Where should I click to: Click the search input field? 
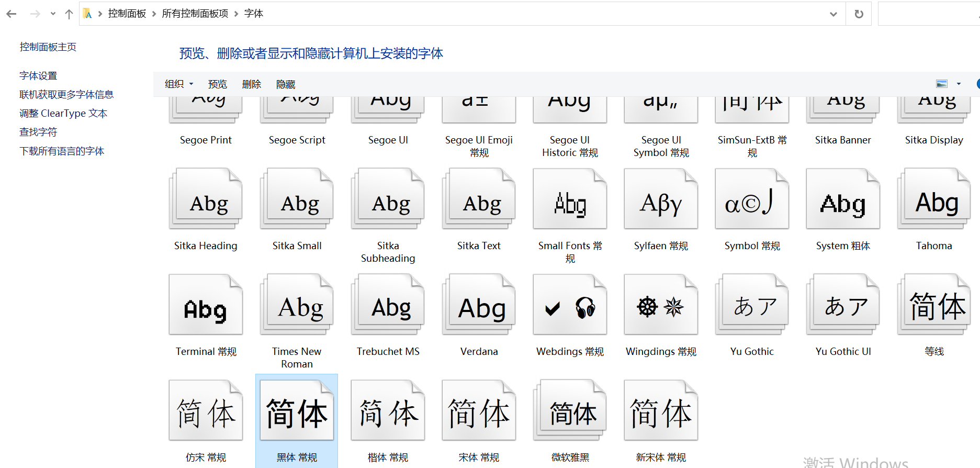pos(929,14)
